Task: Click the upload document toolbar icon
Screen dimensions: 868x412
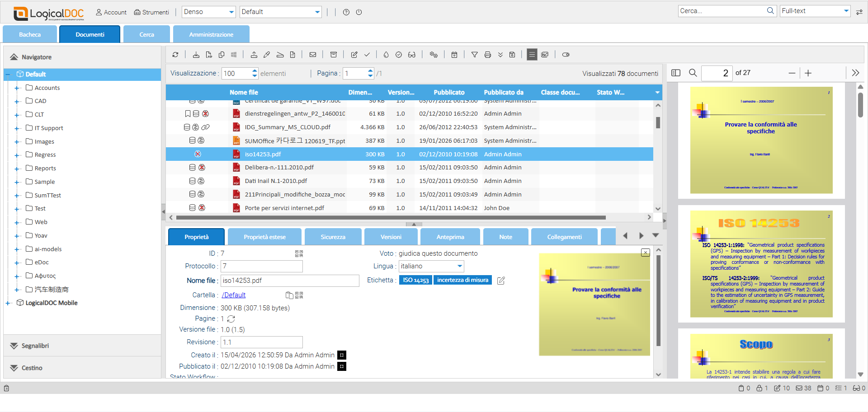Action: click(x=254, y=55)
